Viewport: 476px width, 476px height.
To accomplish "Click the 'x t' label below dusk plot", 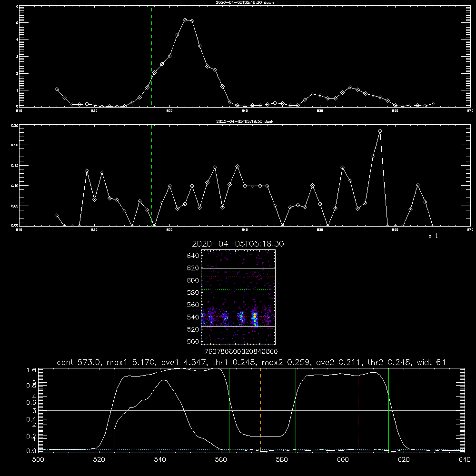I will coord(433,236).
